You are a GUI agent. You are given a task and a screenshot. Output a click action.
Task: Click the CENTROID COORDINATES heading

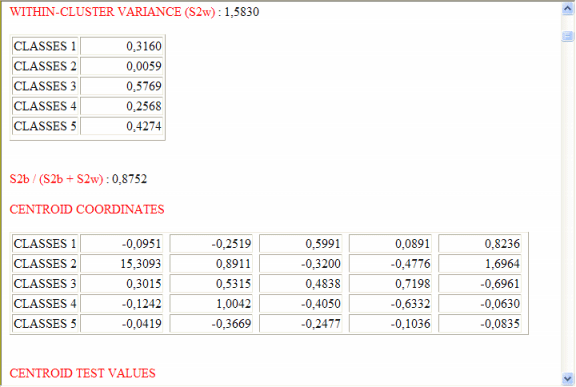(x=87, y=209)
